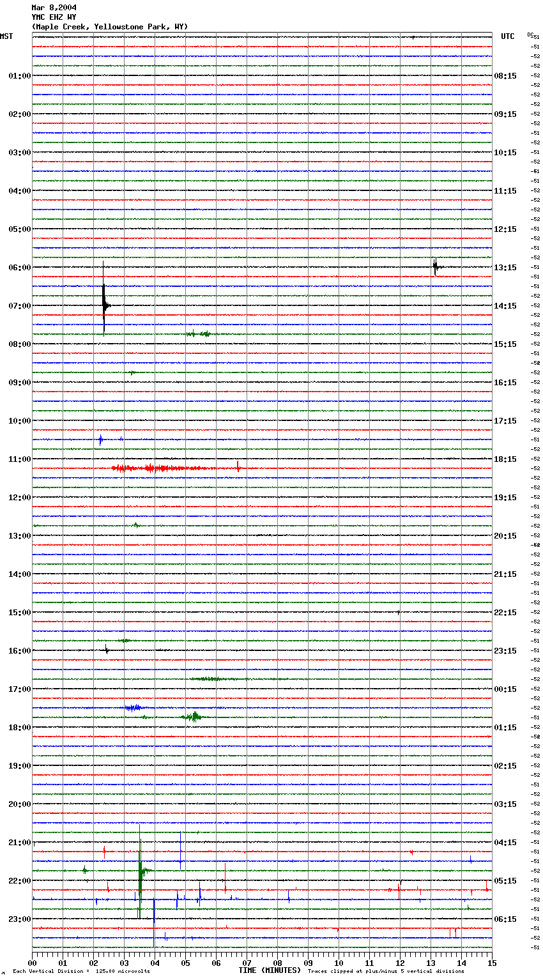
Task: Select the '14:00' MST time label
Action: [20, 574]
